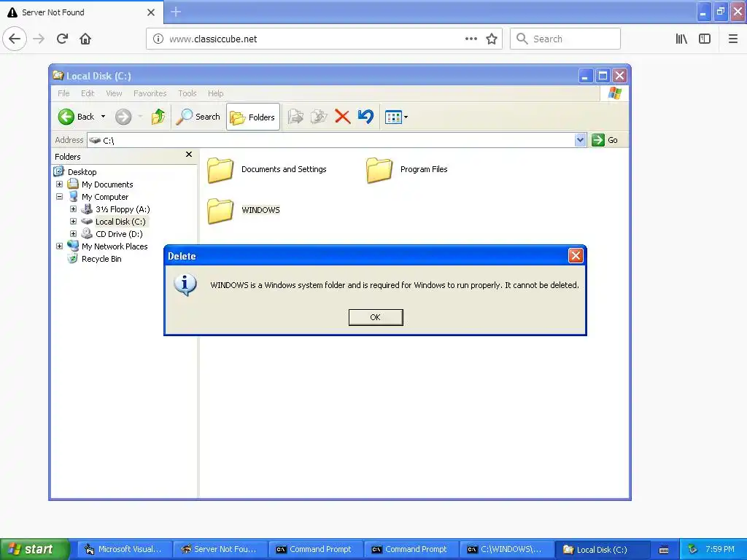Click the Undo toolbar icon

pyautogui.click(x=365, y=117)
